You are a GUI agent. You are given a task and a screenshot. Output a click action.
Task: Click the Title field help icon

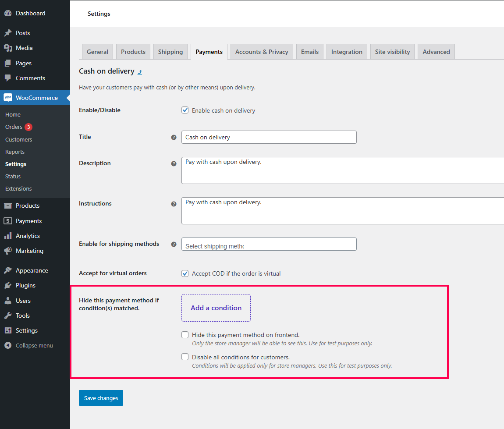click(x=174, y=137)
